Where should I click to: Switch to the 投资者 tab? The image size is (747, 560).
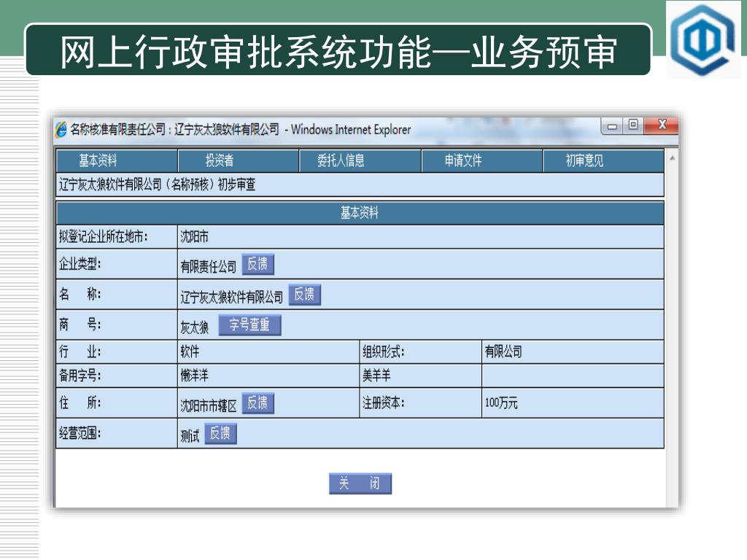point(239,160)
